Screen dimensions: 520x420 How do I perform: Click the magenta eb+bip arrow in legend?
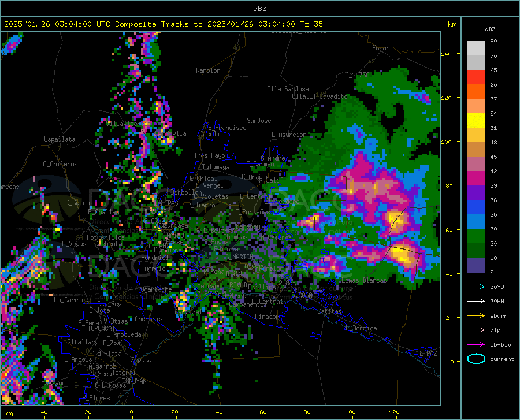pos(476,345)
